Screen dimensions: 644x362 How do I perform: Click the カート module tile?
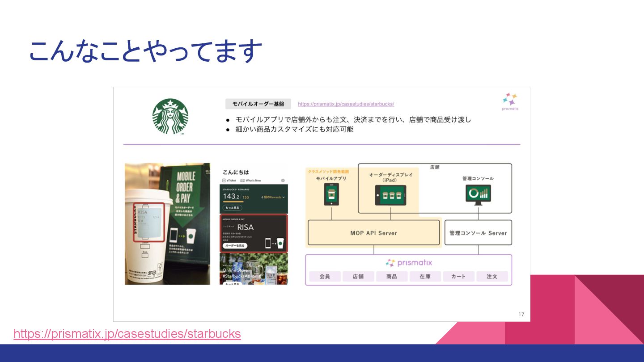coord(458,277)
